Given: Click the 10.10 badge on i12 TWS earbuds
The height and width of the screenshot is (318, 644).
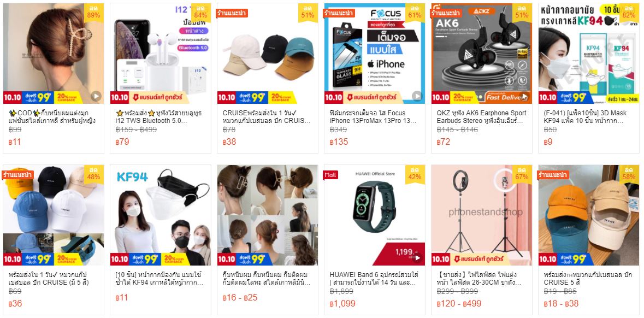Looking at the screenshot, I should click(x=119, y=97).
